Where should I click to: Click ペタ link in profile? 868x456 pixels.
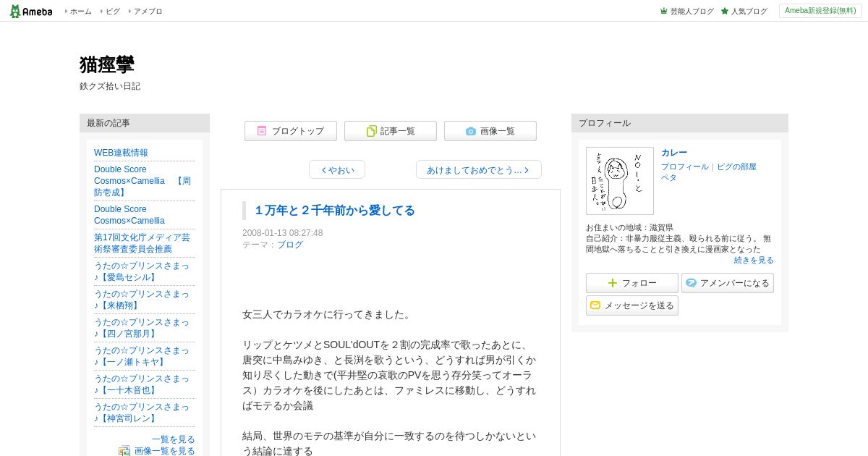(669, 177)
